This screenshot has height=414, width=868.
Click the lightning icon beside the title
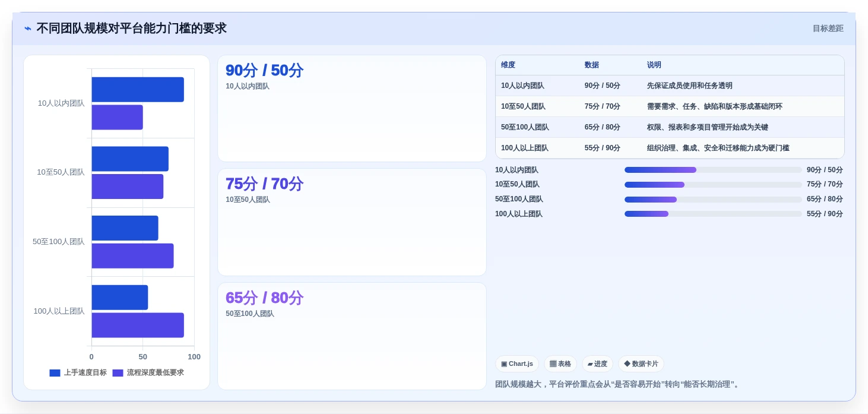(28, 29)
